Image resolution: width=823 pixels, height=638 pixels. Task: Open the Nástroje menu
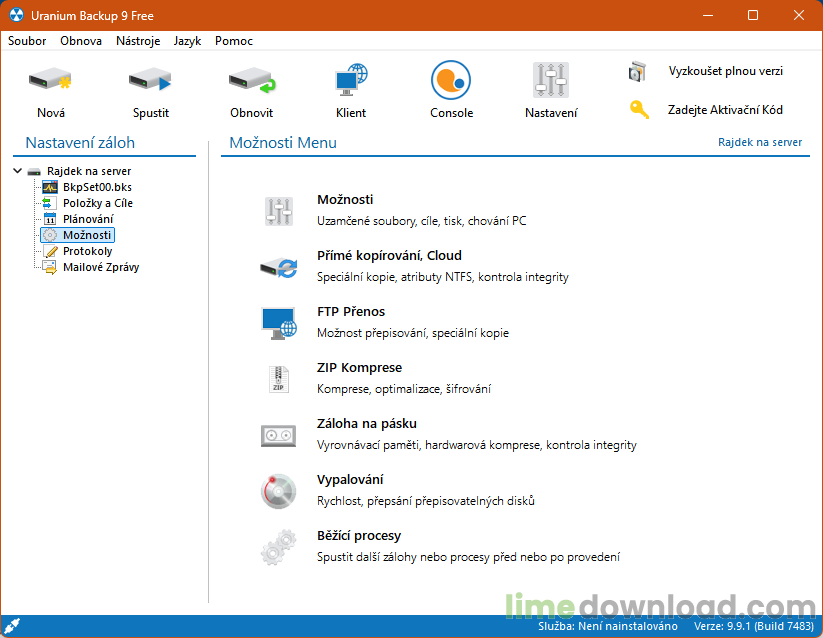(x=138, y=41)
